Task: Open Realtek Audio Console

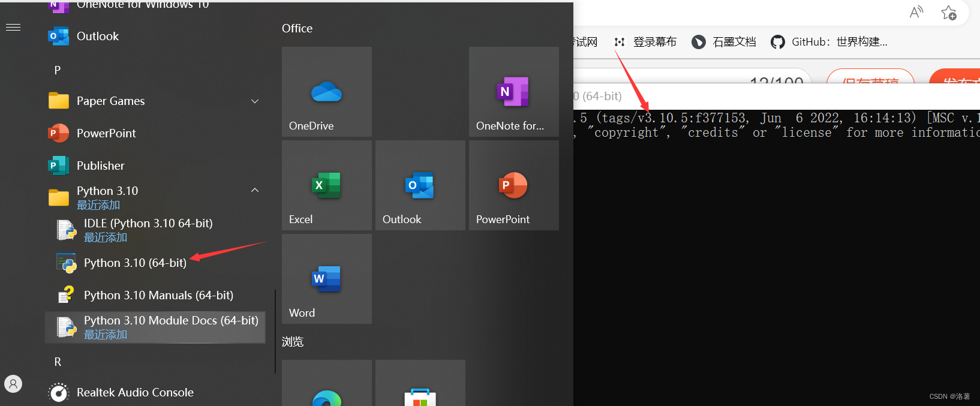Action: pos(155,392)
